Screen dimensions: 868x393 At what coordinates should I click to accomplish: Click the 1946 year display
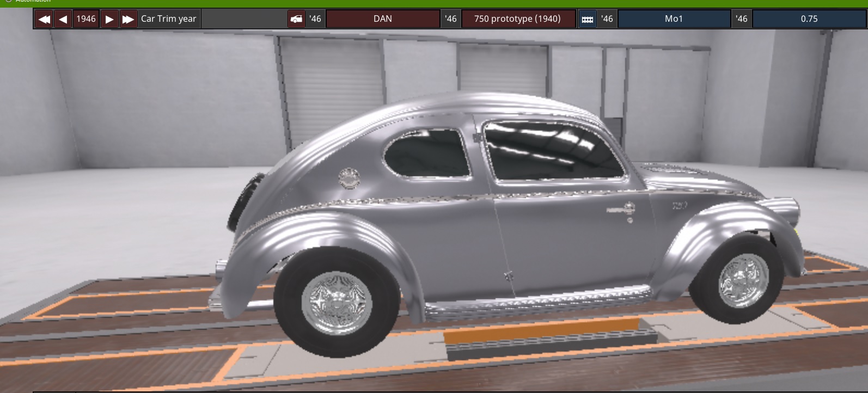click(85, 19)
